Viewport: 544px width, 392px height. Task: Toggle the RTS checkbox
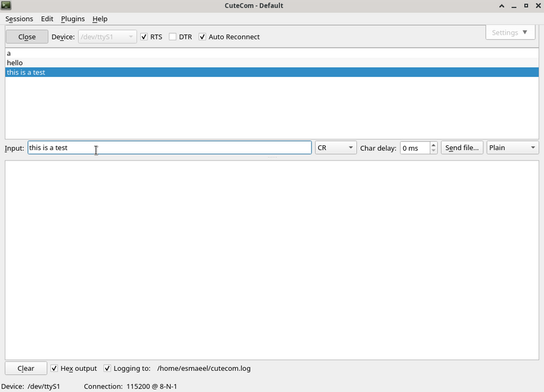pyautogui.click(x=144, y=37)
